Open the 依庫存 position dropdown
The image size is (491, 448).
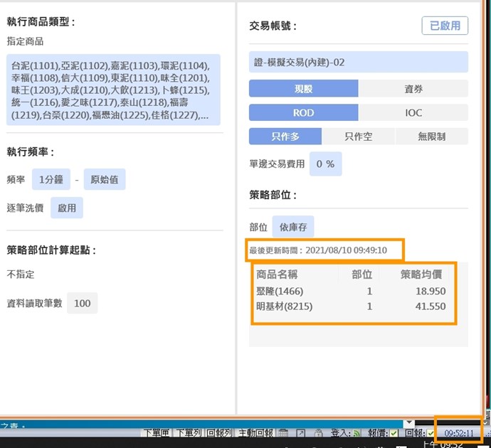pyautogui.click(x=292, y=227)
